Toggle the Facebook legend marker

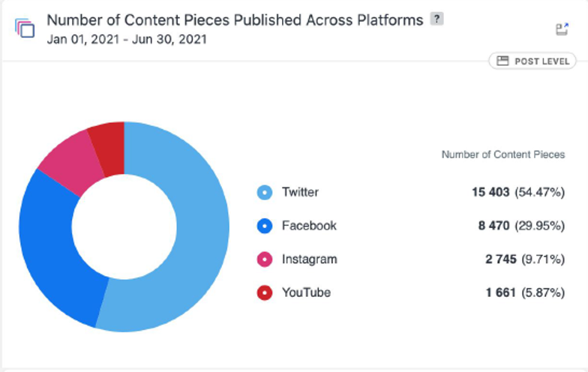point(265,226)
